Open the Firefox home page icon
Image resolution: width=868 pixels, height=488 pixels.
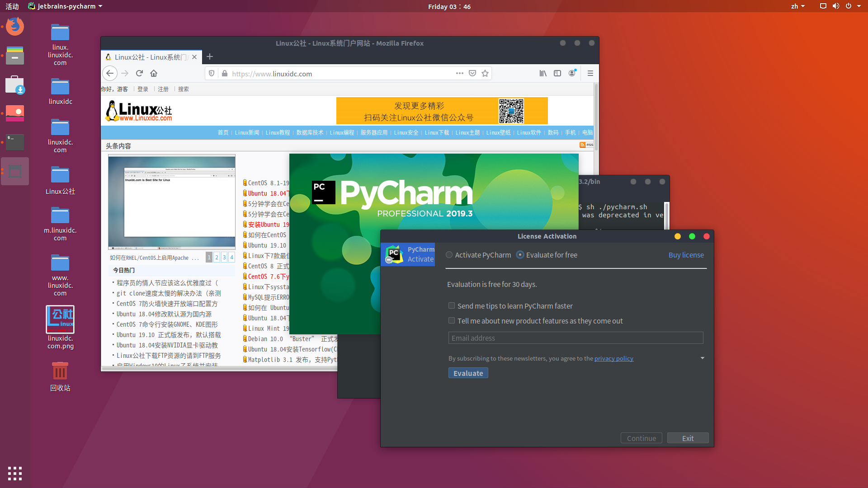click(153, 73)
